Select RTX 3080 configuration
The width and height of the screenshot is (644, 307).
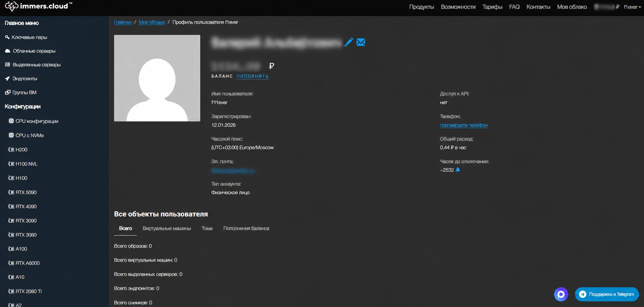point(23,235)
